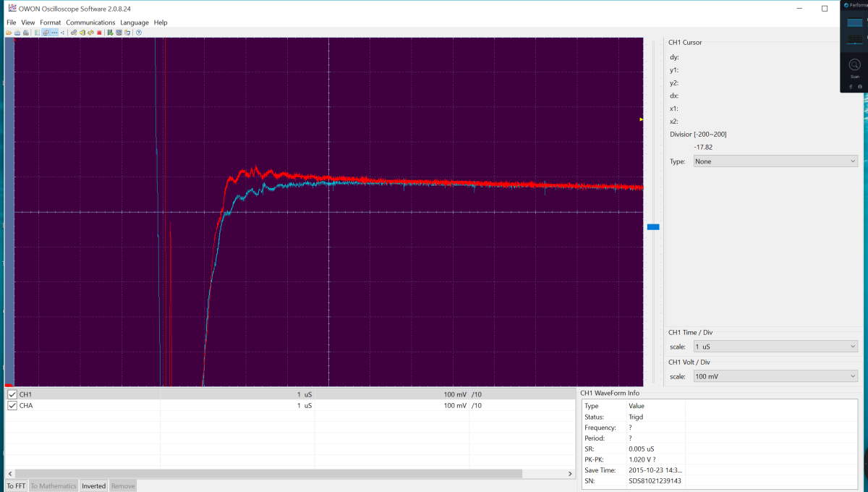
Task: Click the image folder toolbar icon
Action: 127,33
